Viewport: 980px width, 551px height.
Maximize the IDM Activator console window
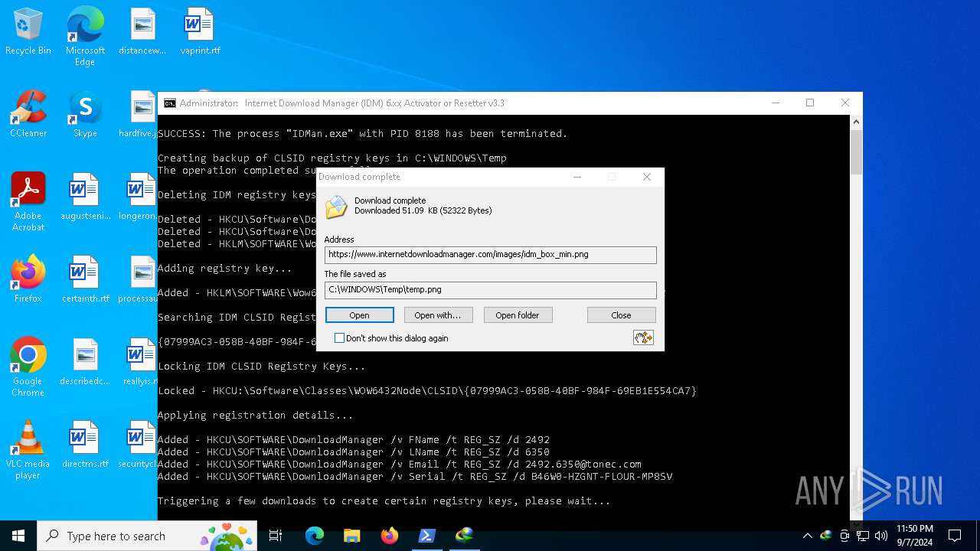tap(810, 103)
